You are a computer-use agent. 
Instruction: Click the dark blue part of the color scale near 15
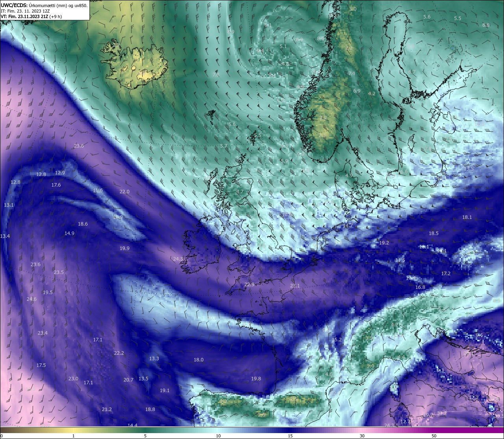point(290,430)
